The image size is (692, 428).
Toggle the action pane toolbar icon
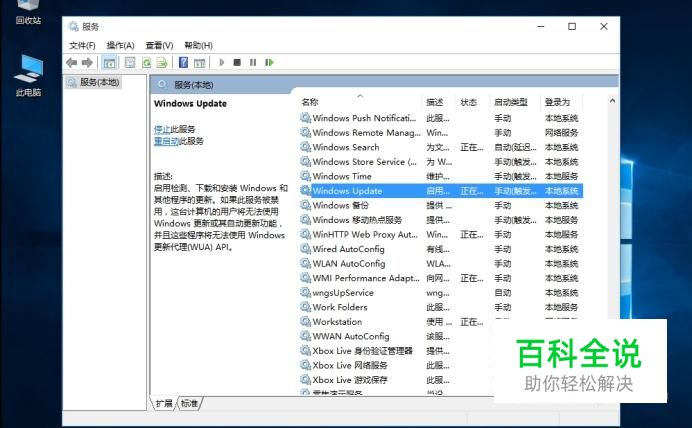click(x=199, y=63)
